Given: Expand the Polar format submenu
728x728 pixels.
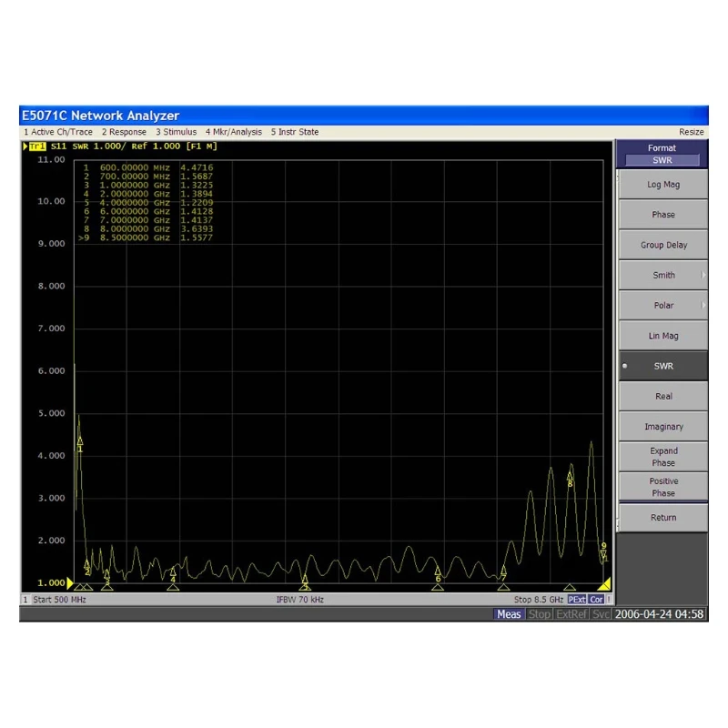Looking at the screenshot, I should coord(663,305).
